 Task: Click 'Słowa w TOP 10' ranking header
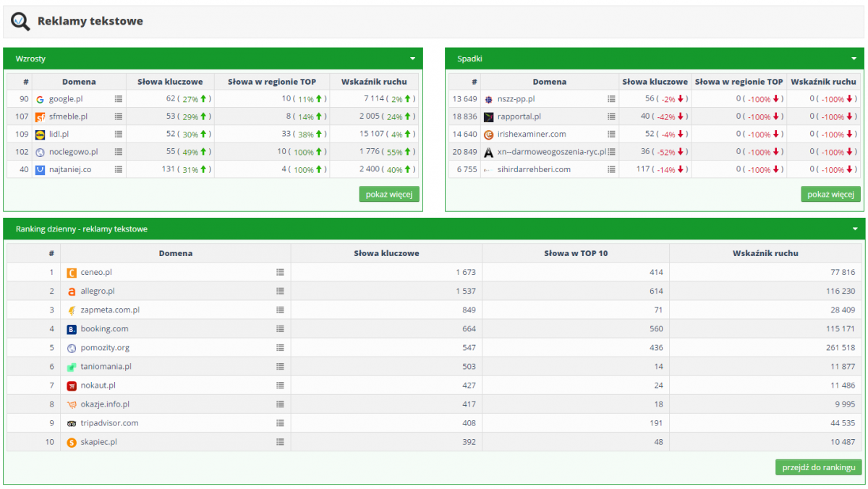(576, 253)
